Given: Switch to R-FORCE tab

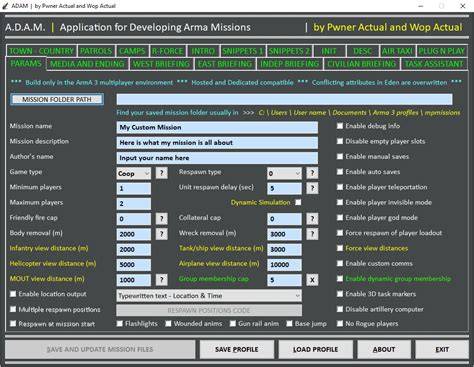Looking at the screenshot, I should (x=167, y=51).
